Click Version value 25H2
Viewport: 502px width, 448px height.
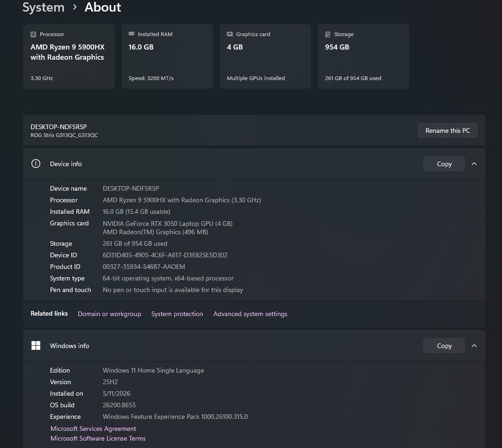click(x=110, y=382)
